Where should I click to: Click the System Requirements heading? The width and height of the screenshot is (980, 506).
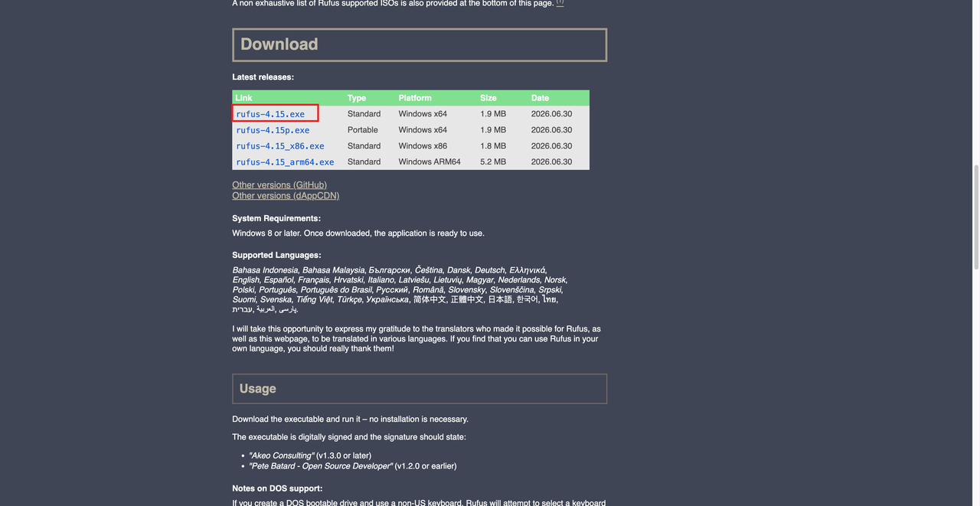click(x=276, y=218)
